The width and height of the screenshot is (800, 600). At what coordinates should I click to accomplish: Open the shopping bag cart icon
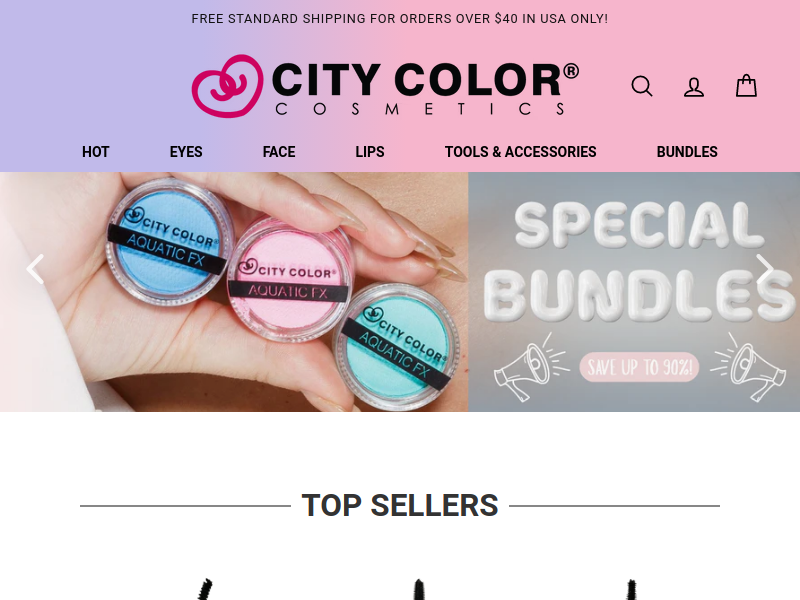(746, 86)
